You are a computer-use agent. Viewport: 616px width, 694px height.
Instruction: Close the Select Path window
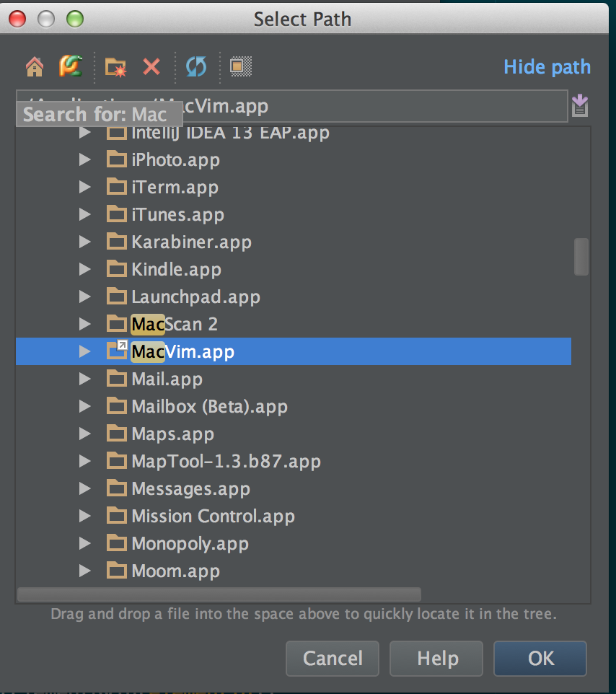(x=17, y=19)
